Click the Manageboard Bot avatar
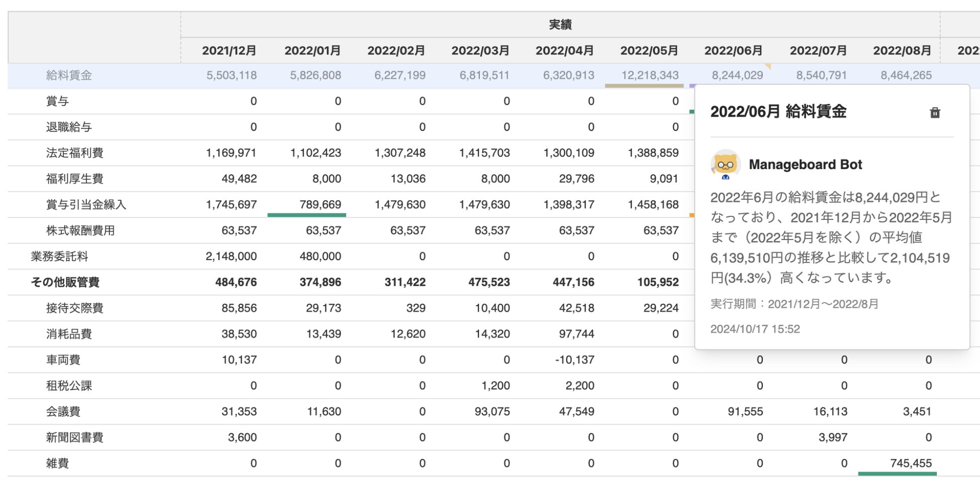This screenshot has width=980, height=481. (x=725, y=164)
